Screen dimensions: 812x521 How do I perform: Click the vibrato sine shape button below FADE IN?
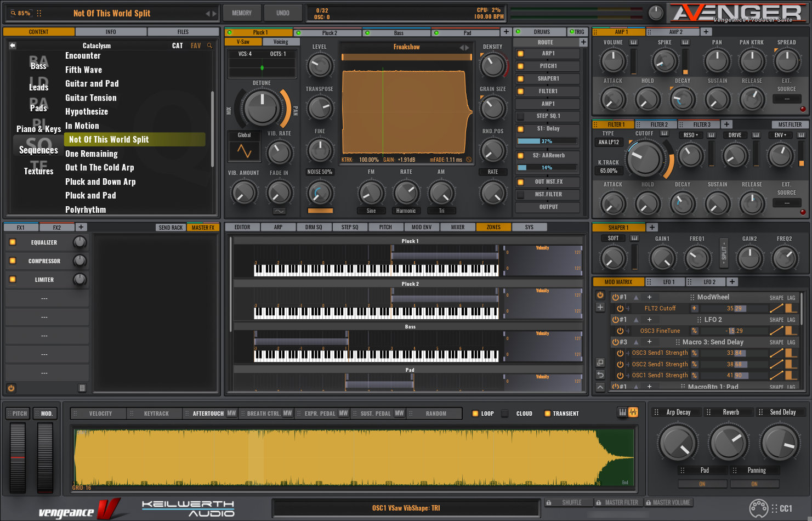click(280, 211)
